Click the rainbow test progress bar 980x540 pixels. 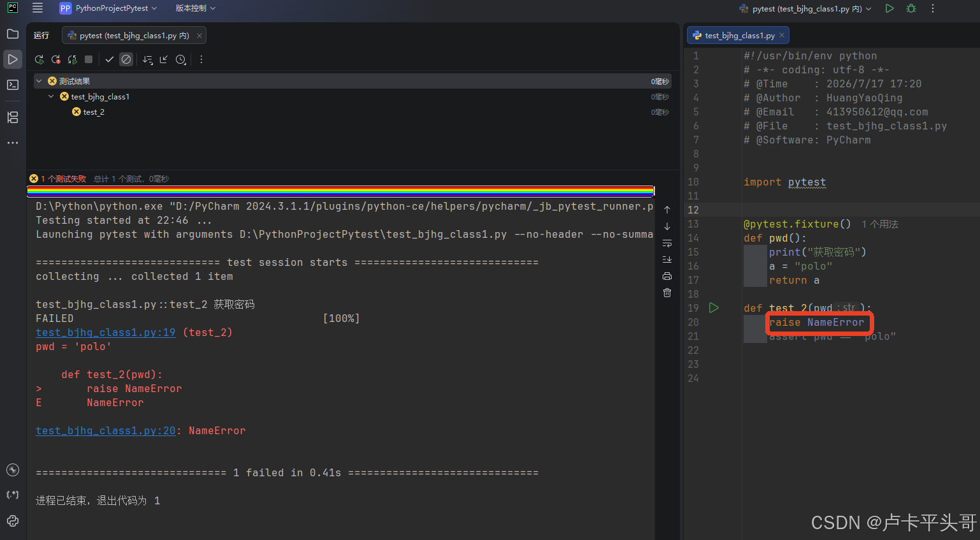(x=340, y=191)
